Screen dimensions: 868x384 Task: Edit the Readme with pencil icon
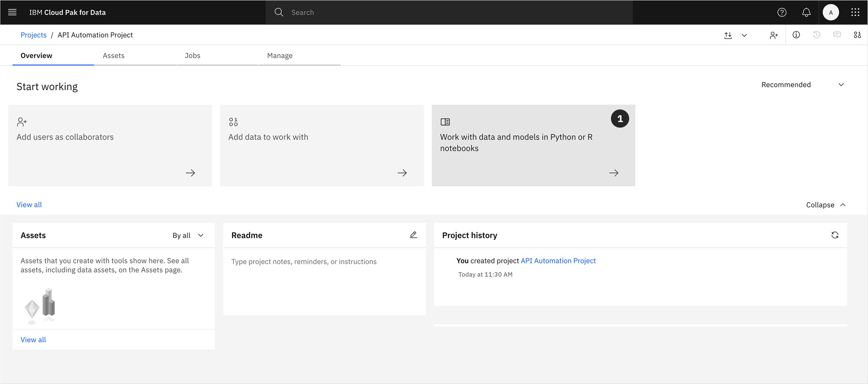click(x=413, y=235)
